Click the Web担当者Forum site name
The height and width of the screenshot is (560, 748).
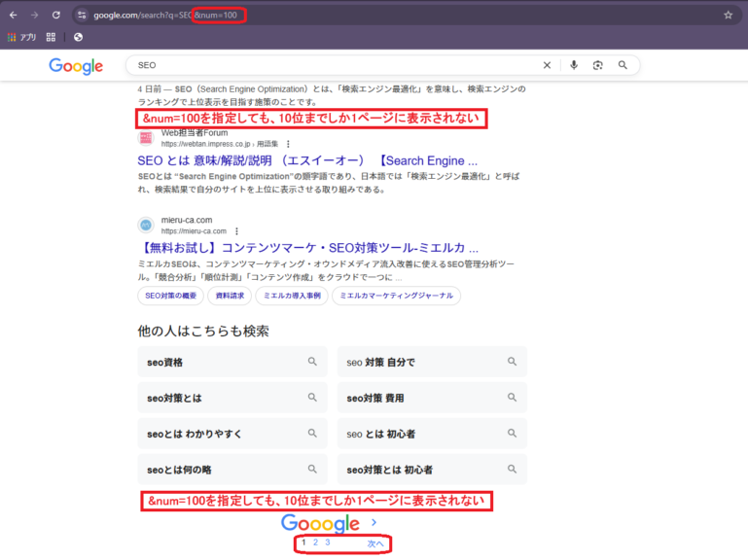click(x=195, y=133)
